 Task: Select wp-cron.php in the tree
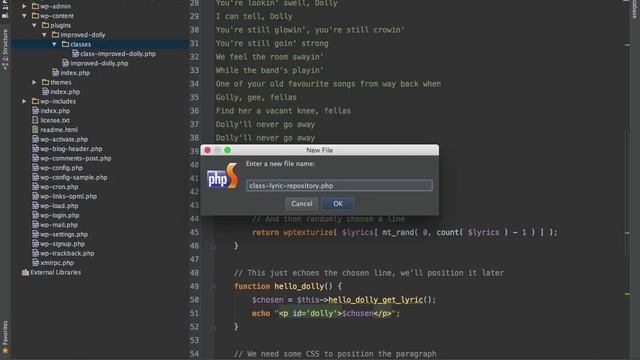[59, 187]
